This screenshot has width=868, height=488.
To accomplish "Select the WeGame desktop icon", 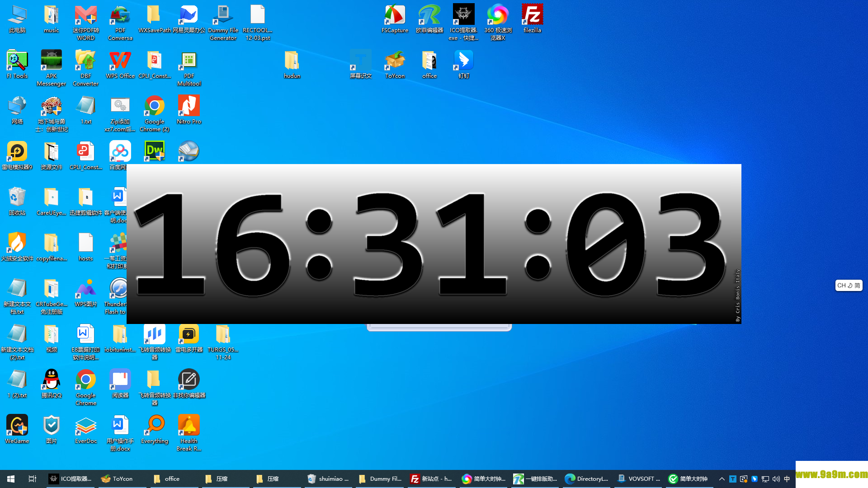I will click(x=17, y=430).
